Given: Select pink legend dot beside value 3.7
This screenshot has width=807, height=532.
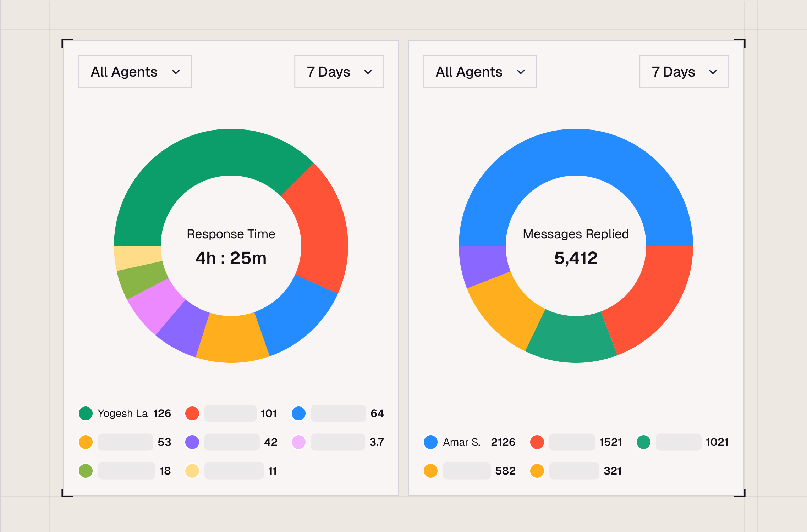Looking at the screenshot, I should click(298, 442).
